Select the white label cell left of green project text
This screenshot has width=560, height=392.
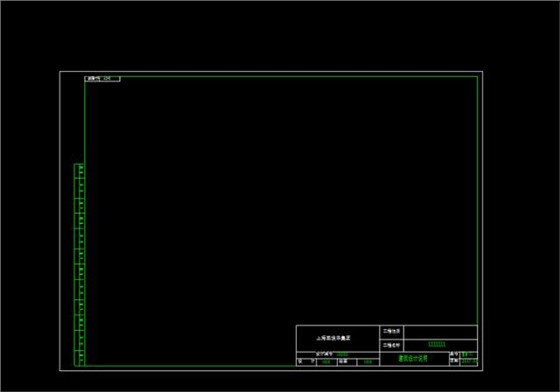tap(391, 345)
